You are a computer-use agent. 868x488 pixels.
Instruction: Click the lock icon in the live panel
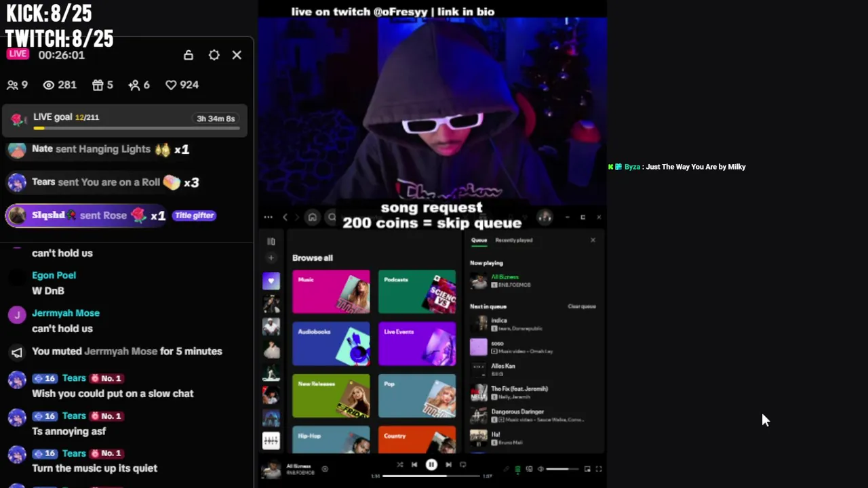(189, 55)
